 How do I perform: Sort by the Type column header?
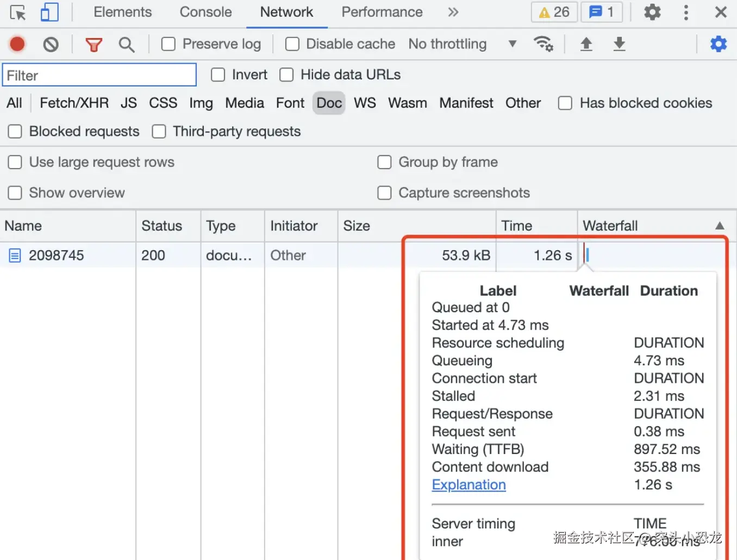click(x=233, y=226)
